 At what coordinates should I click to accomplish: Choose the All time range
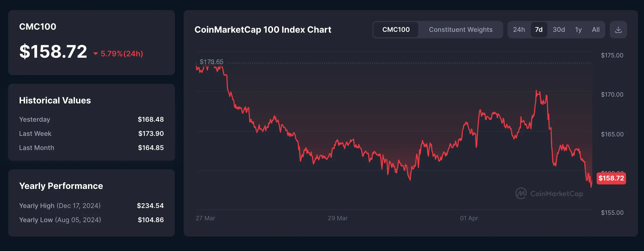click(x=596, y=30)
